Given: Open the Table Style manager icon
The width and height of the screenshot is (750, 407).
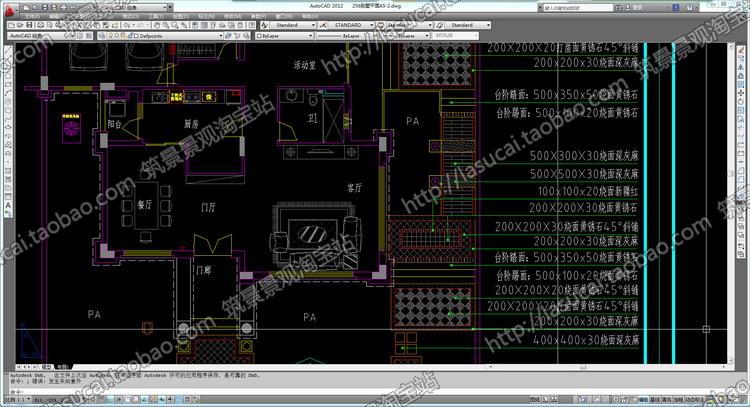Looking at the screenshot, I should [x=380, y=25].
